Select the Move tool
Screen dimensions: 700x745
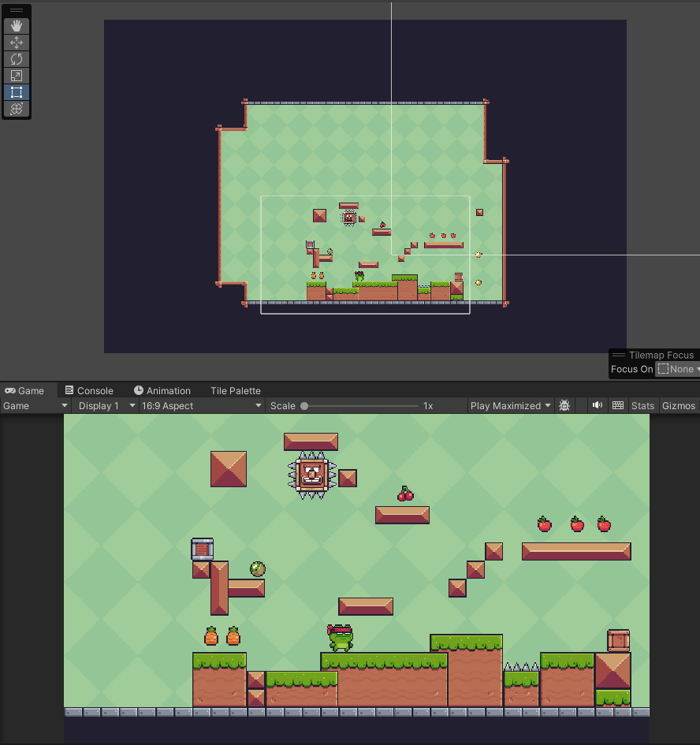[17, 43]
